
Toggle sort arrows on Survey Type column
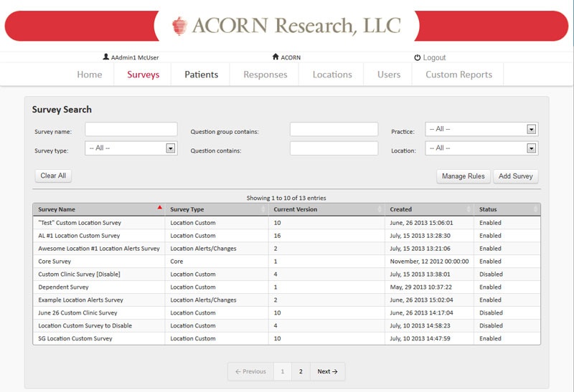pos(263,209)
